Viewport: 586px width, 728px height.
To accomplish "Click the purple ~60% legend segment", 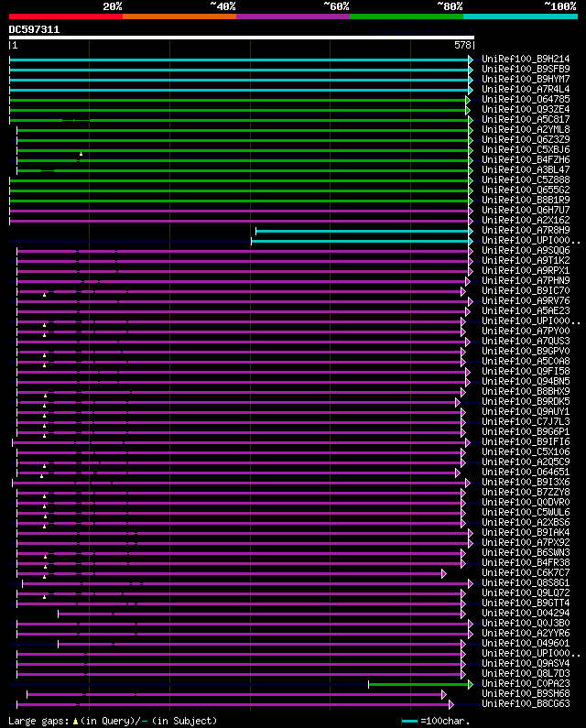I will coord(293,16).
